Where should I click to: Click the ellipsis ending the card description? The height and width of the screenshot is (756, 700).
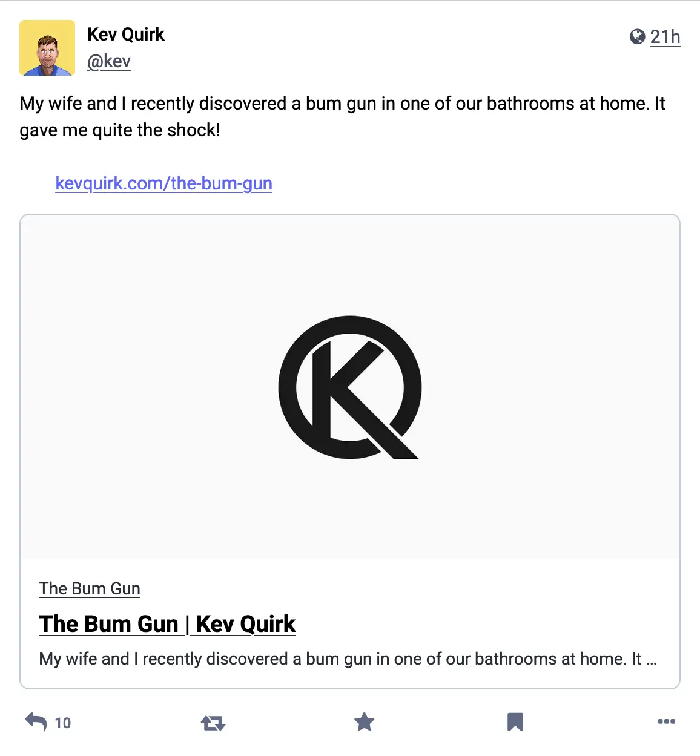[x=652, y=660]
